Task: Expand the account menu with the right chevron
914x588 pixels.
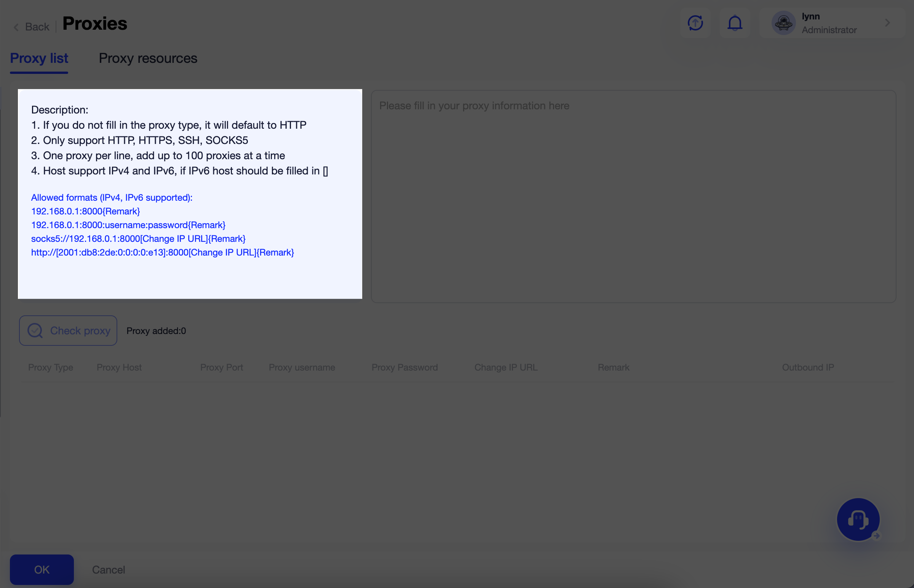Action: point(888,23)
